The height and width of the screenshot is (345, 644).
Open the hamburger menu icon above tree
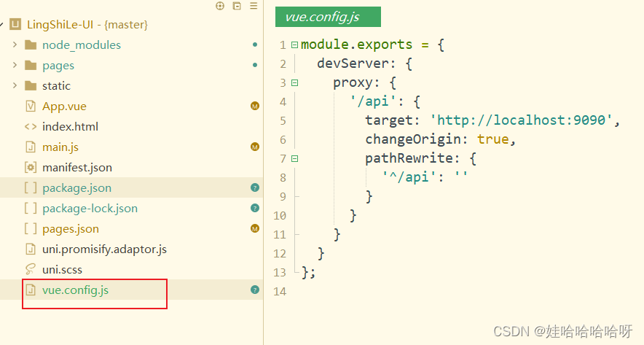pyautogui.click(x=254, y=6)
